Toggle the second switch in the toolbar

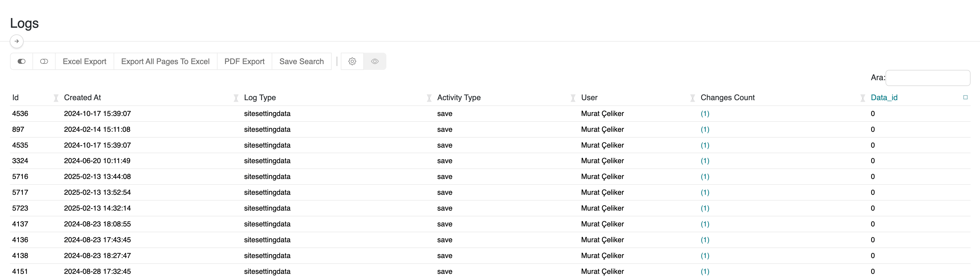44,61
